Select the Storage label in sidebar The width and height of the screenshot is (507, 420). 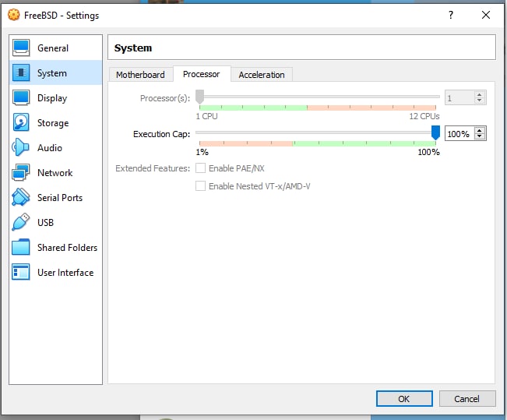[53, 123]
